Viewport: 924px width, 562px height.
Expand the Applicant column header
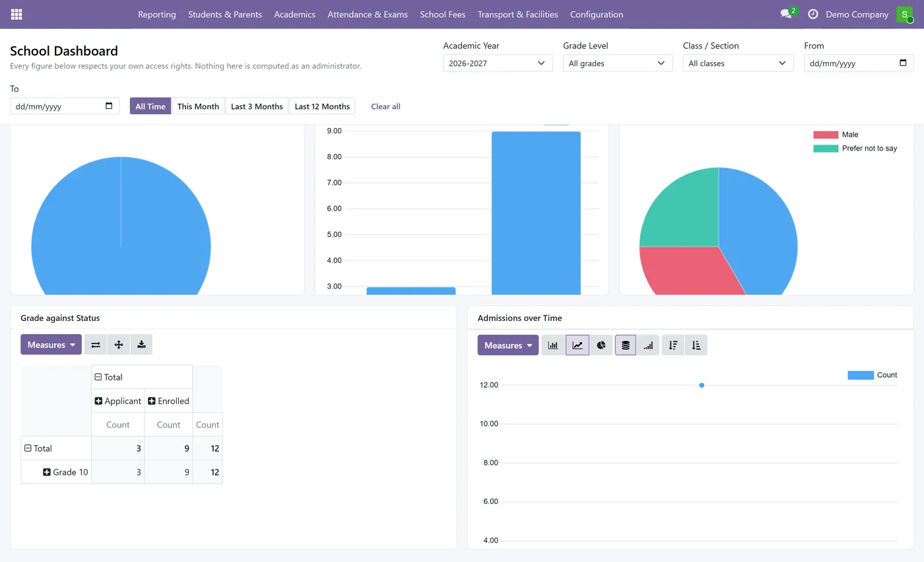click(x=118, y=401)
